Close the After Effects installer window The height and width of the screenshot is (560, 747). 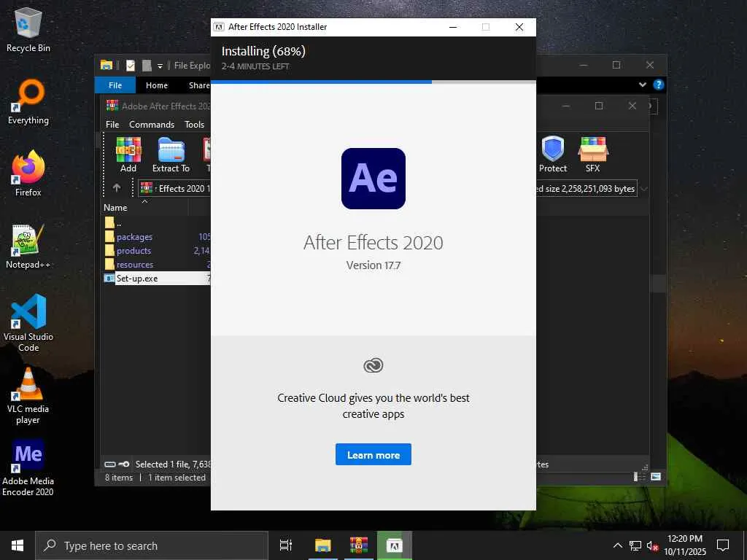click(x=519, y=27)
